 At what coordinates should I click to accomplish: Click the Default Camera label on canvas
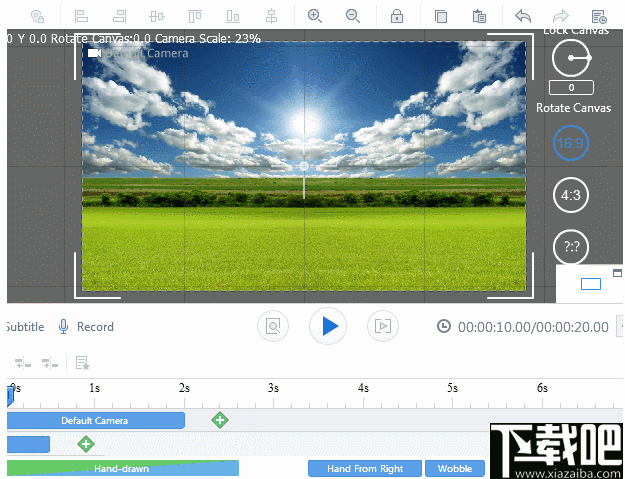(147, 53)
